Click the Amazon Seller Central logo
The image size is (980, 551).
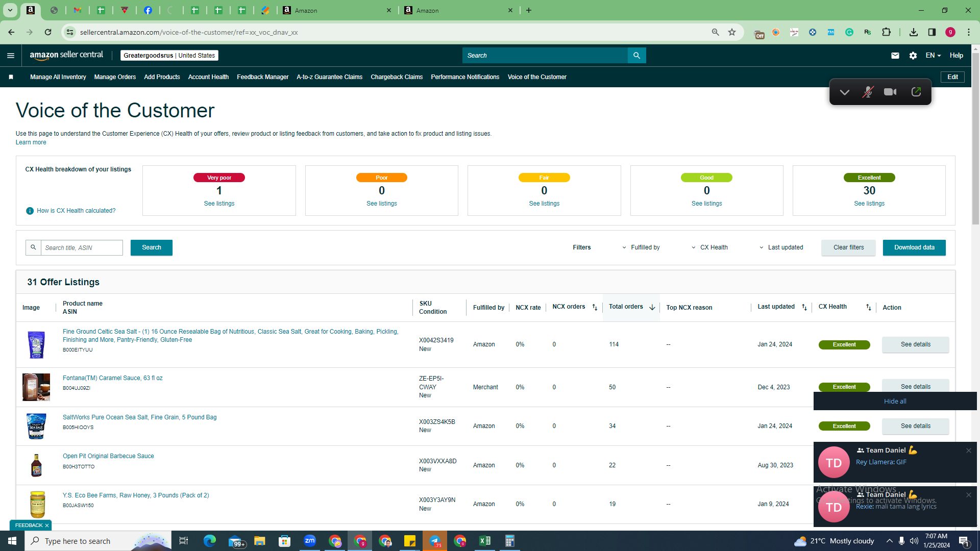click(66, 55)
